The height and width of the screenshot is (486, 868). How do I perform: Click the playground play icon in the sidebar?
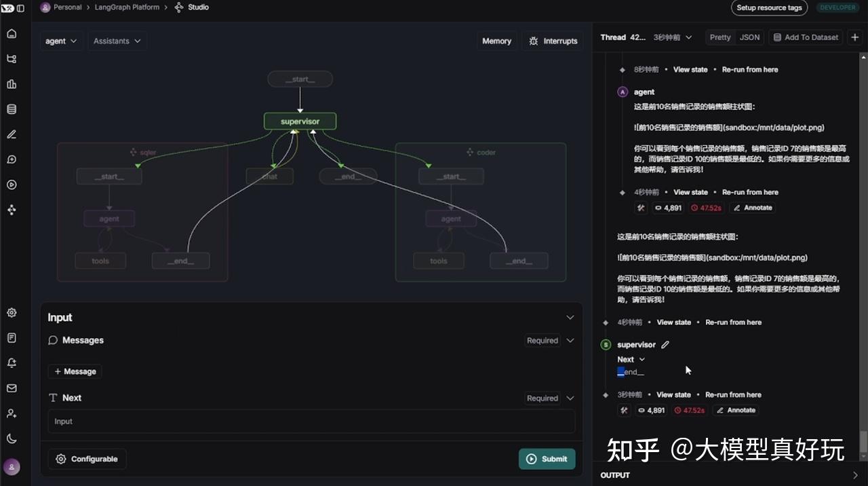[11, 184]
